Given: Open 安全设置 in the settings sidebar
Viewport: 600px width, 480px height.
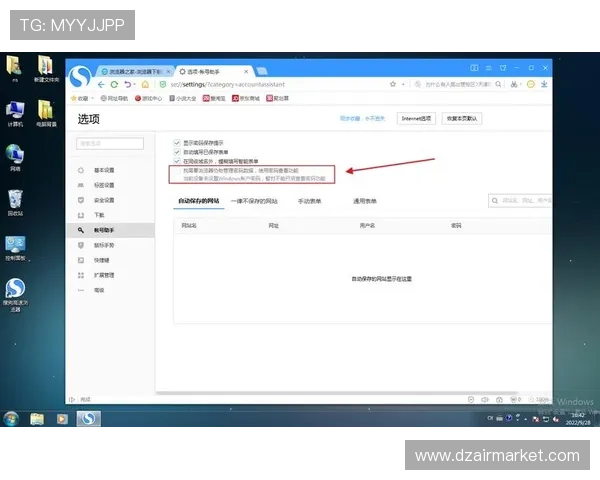Looking at the screenshot, I should point(104,200).
